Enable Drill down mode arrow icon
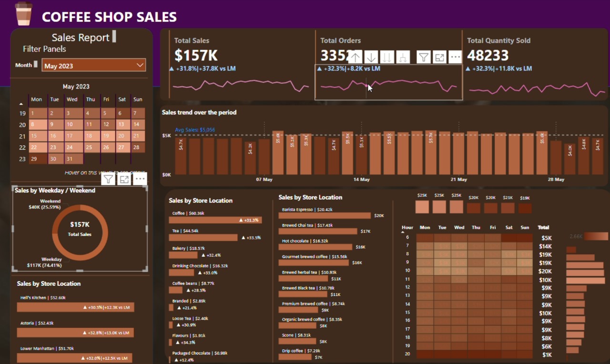Screen dimensions: 610x364 (x=371, y=57)
